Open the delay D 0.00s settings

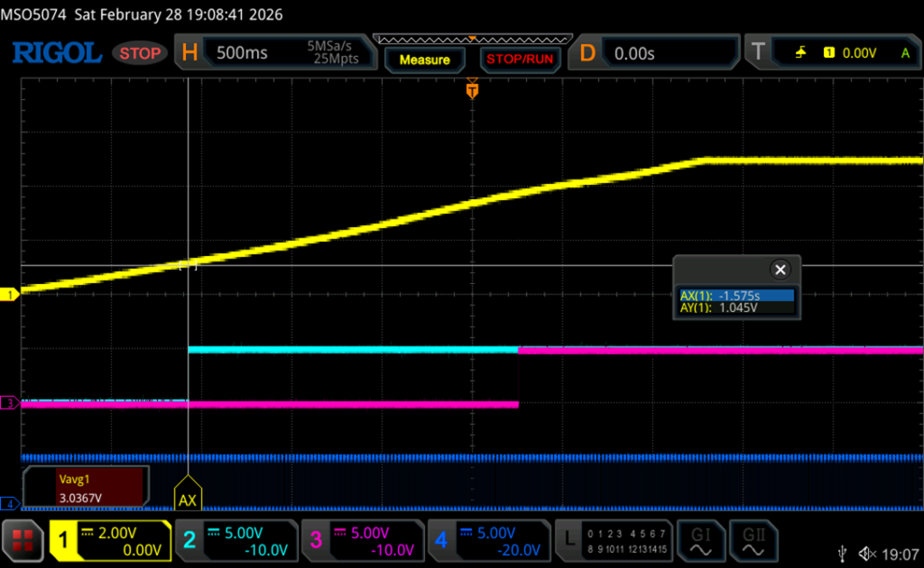pos(656,53)
